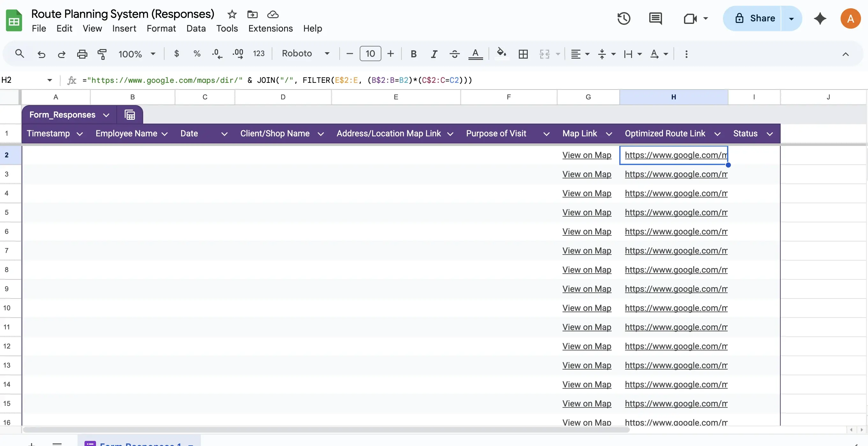Open the comment history panel
This screenshot has width=868, height=446.
[655, 18]
